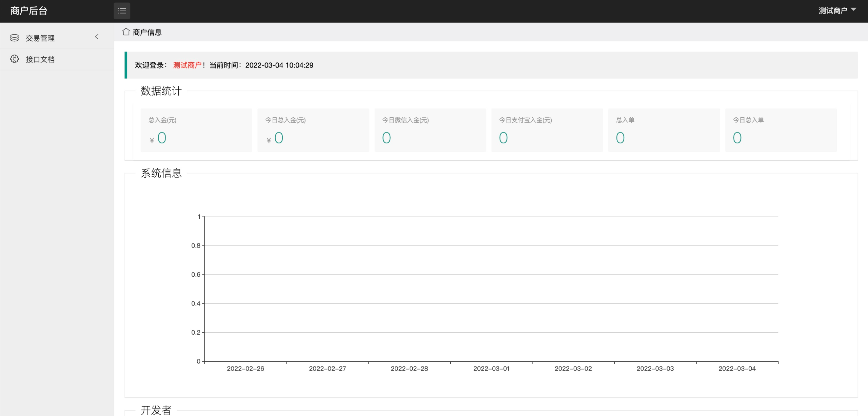Select the 今日微信入金(元) statistics card
The width and height of the screenshot is (868, 416).
coord(430,130)
